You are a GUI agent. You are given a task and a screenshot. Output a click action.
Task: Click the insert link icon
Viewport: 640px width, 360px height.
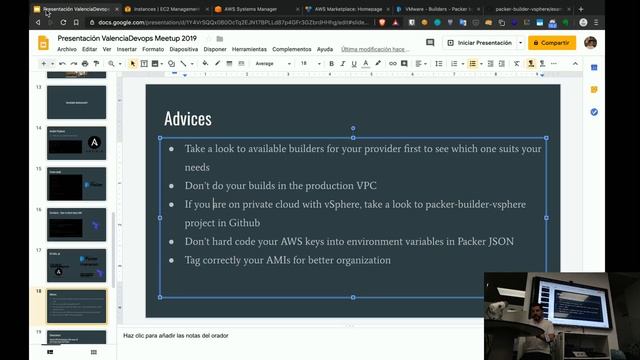(393, 64)
